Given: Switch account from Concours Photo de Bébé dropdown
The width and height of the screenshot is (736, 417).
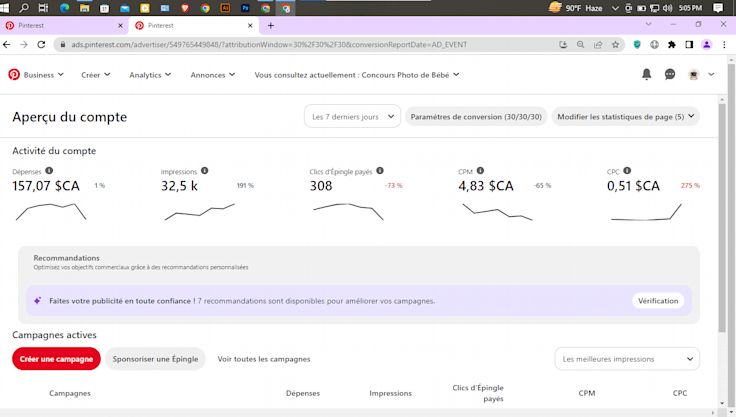Looking at the screenshot, I should click(357, 75).
